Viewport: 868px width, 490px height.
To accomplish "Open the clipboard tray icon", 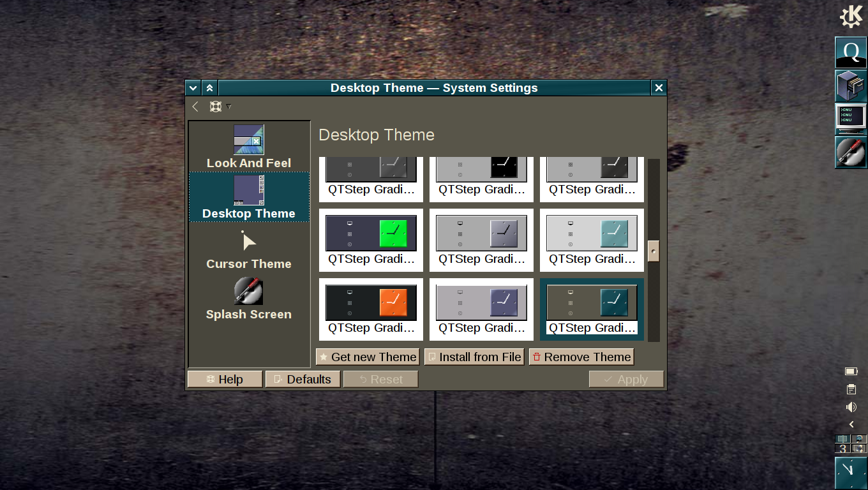I will tap(851, 389).
